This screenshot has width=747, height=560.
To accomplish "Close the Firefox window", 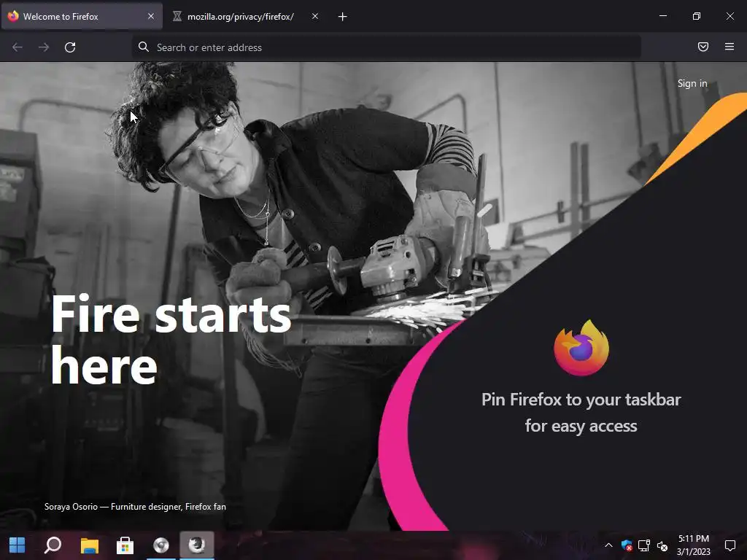I will 729,16.
